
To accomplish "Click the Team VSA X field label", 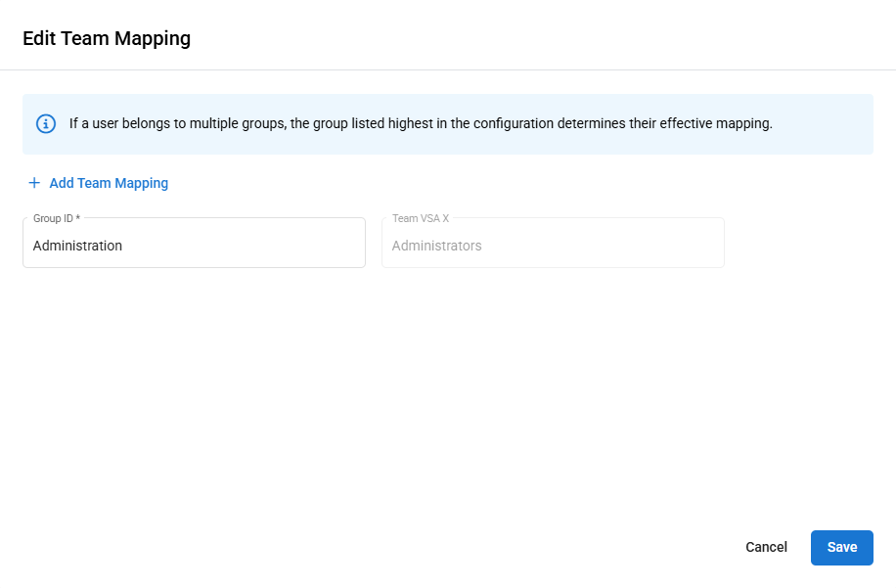I will coord(421,218).
